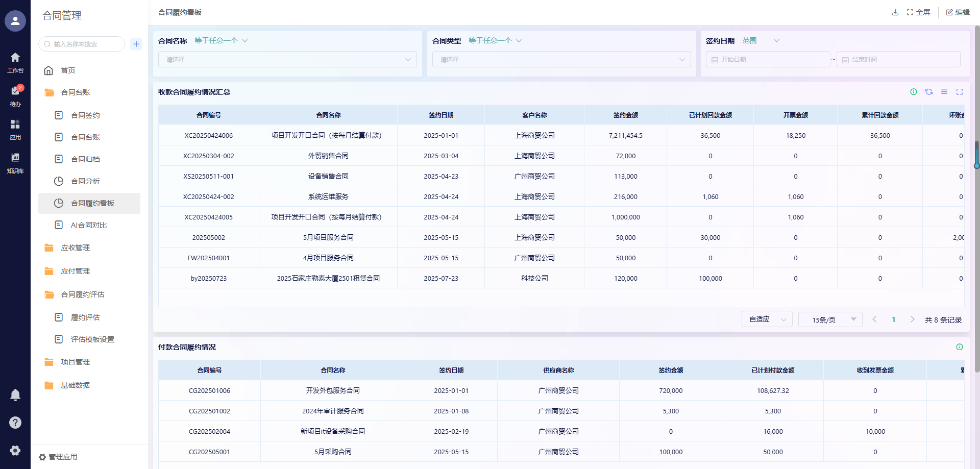Click the download icon in top bar
Viewport: 980px width, 469px height.
(x=895, y=12)
